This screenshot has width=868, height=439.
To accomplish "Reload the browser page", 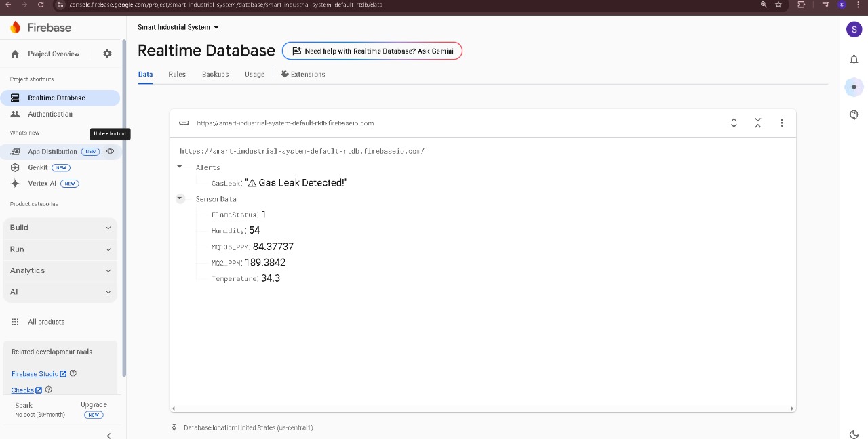I will 41,5.
